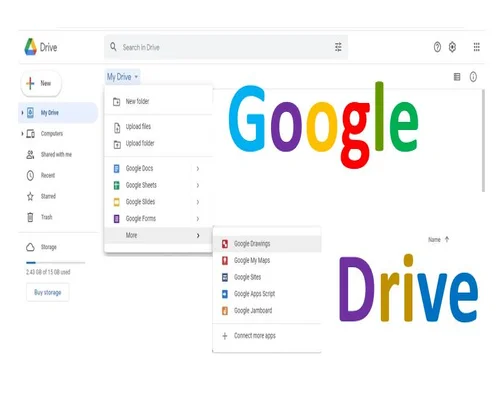Image resolution: width=500 pixels, height=400 pixels.
Task: Open Storage in sidebar
Action: click(58, 247)
